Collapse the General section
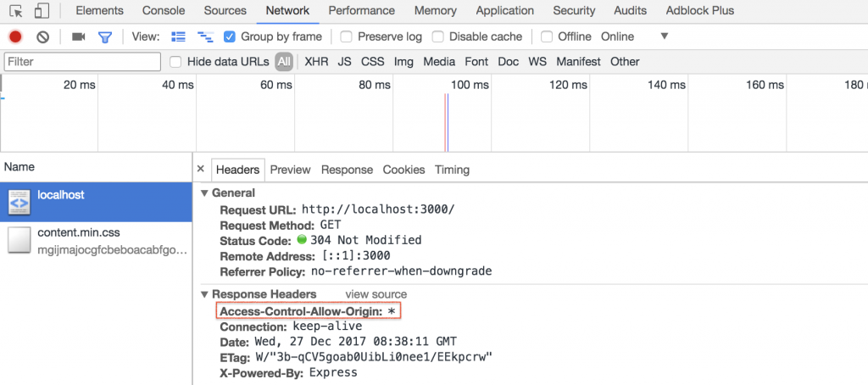This screenshot has height=385, width=868. (x=204, y=193)
